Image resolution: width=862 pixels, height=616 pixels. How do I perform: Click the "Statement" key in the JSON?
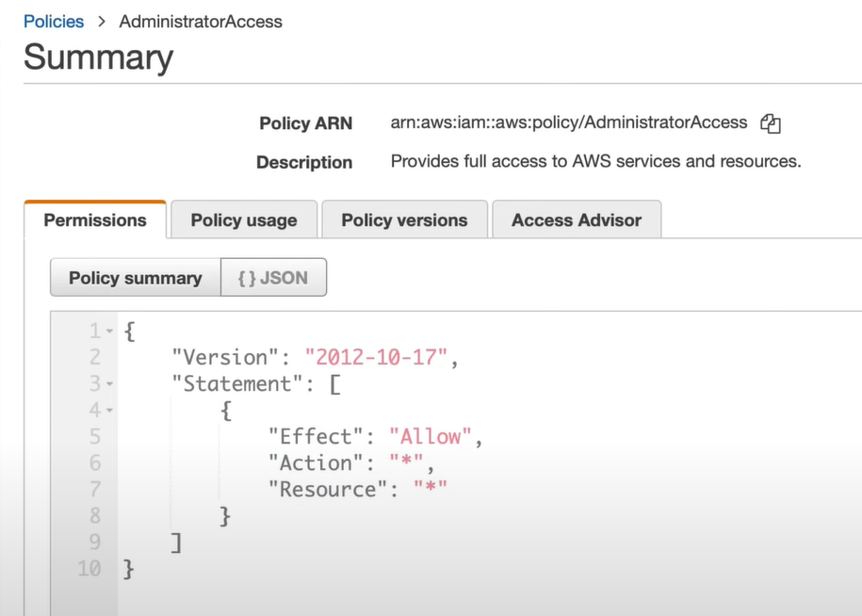coord(237,384)
